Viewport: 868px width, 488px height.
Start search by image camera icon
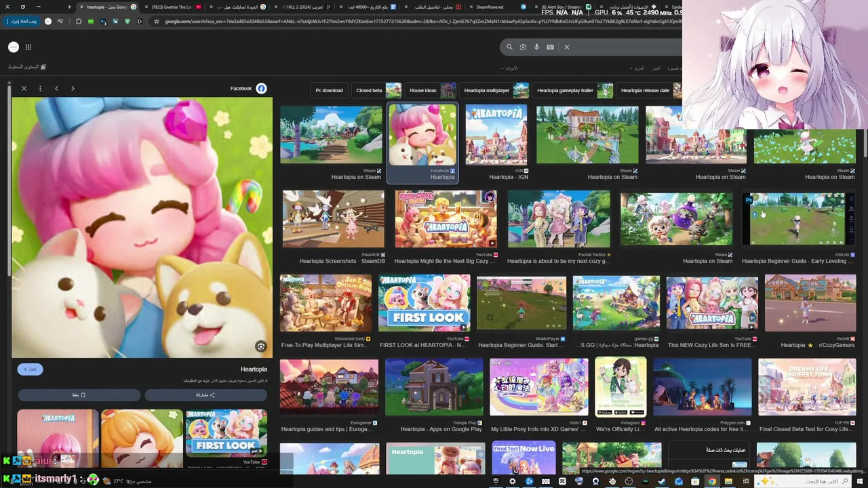click(523, 47)
